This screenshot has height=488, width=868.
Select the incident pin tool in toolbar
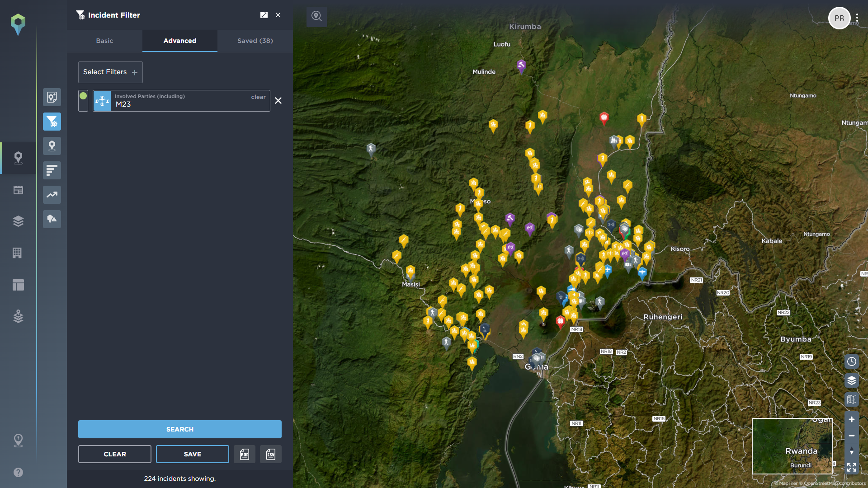coord(52,146)
